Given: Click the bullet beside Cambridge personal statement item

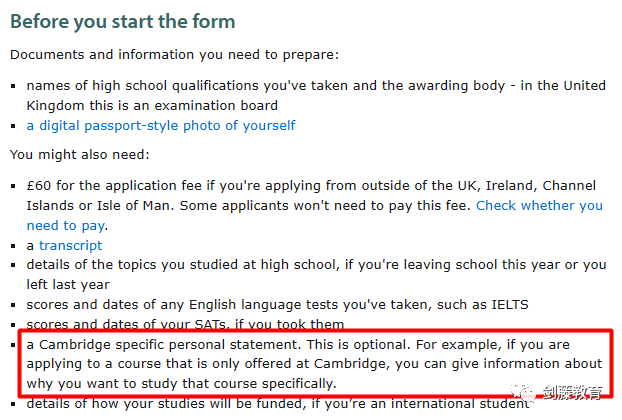Looking at the screenshot, I should (13, 345).
